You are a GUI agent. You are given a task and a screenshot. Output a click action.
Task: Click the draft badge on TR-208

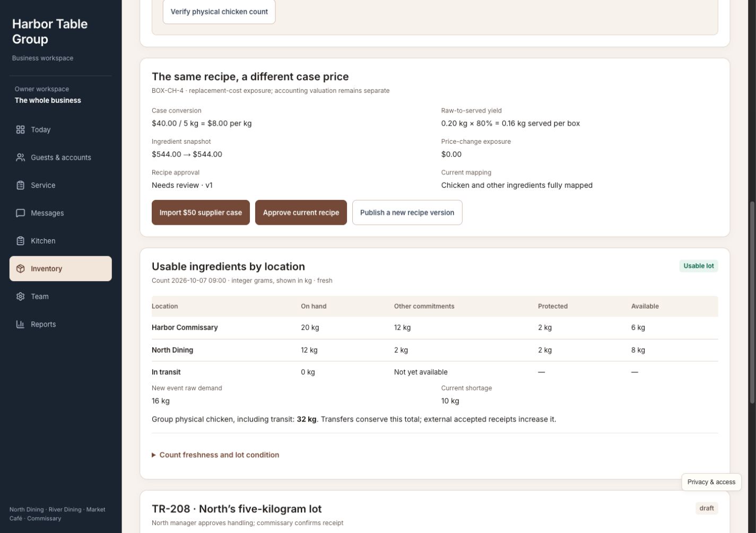click(707, 508)
